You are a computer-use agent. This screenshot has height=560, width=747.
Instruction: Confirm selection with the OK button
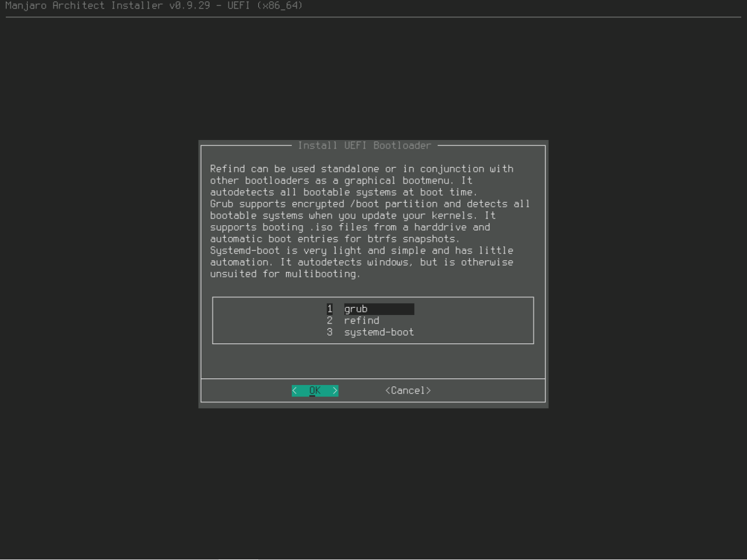[x=315, y=391]
